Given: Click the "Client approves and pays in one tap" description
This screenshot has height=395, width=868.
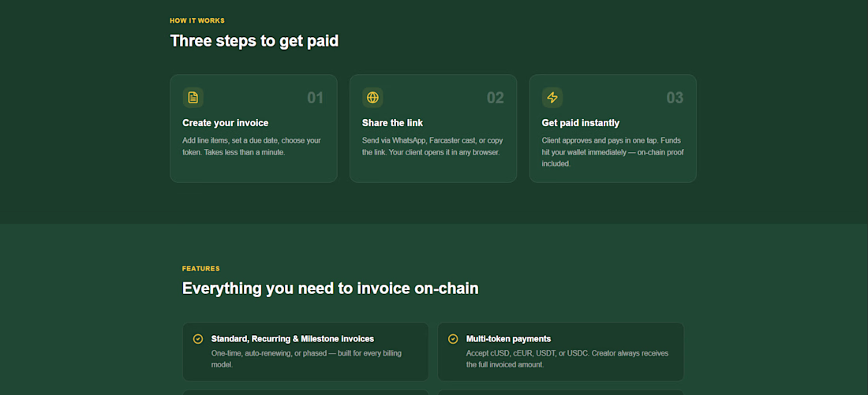Looking at the screenshot, I should pyautogui.click(x=613, y=152).
